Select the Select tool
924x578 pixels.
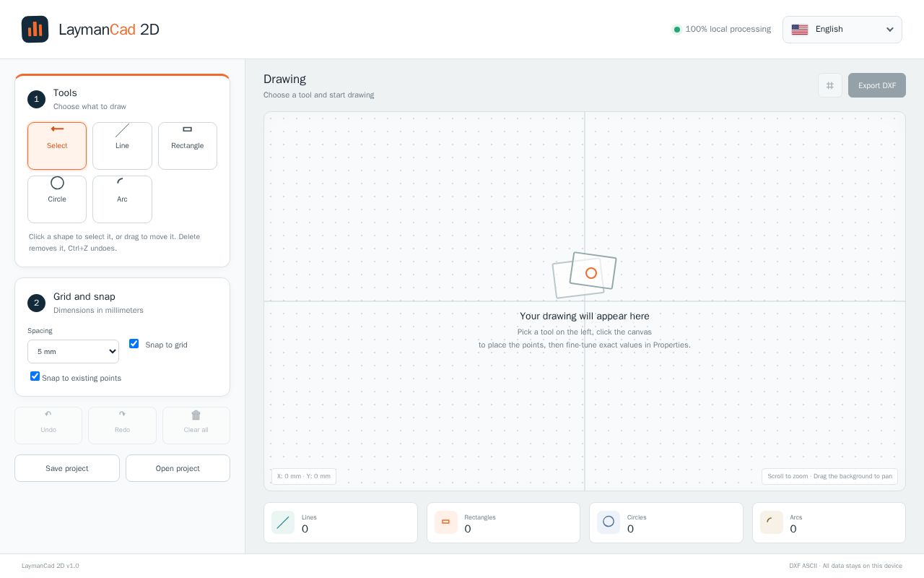click(x=57, y=146)
